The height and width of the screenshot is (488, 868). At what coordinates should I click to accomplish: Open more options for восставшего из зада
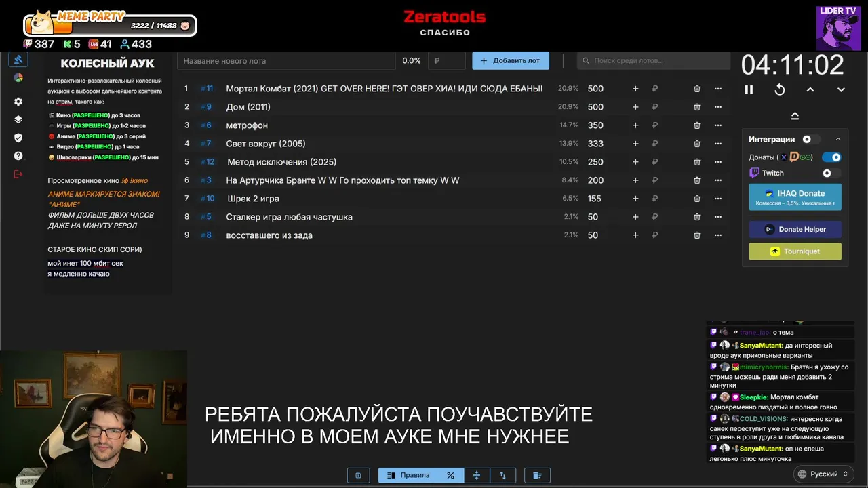point(718,235)
